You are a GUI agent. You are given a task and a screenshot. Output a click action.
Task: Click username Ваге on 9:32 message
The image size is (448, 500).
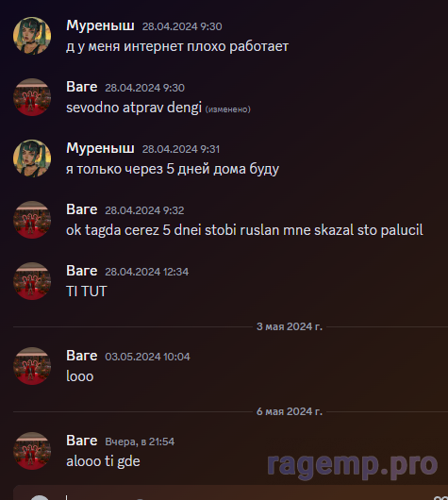tap(82, 209)
